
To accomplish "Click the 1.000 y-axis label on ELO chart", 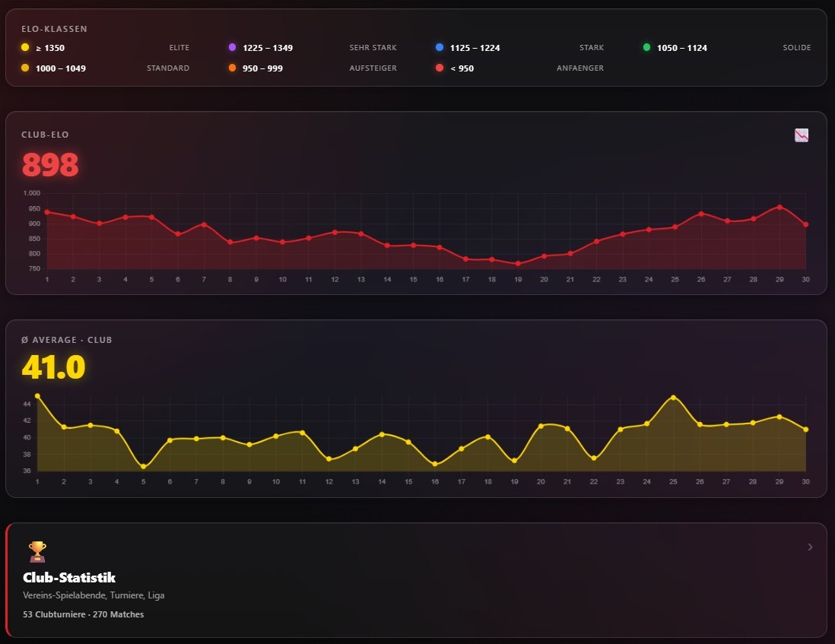I will tap(32, 193).
